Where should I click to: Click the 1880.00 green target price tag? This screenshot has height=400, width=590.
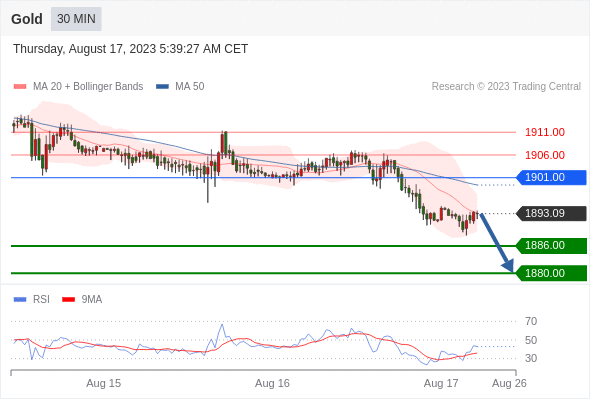pyautogui.click(x=551, y=273)
